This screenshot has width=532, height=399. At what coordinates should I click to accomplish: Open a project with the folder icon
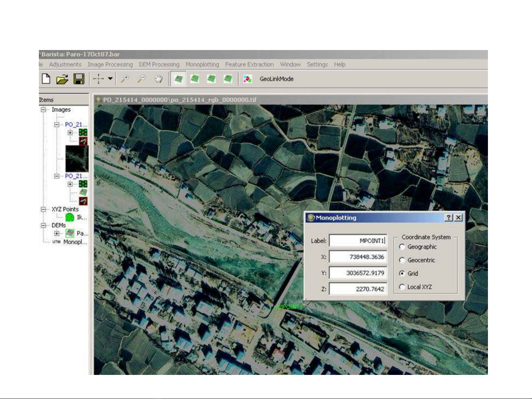pyautogui.click(x=62, y=79)
